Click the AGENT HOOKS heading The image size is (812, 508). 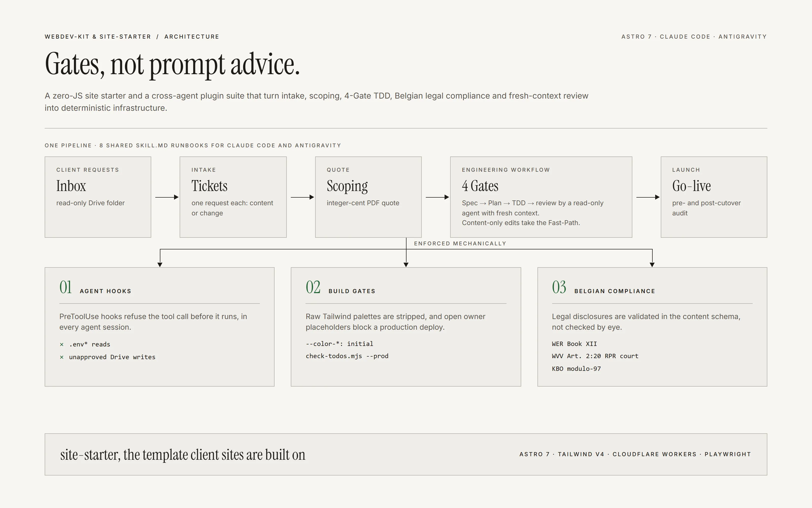click(105, 291)
